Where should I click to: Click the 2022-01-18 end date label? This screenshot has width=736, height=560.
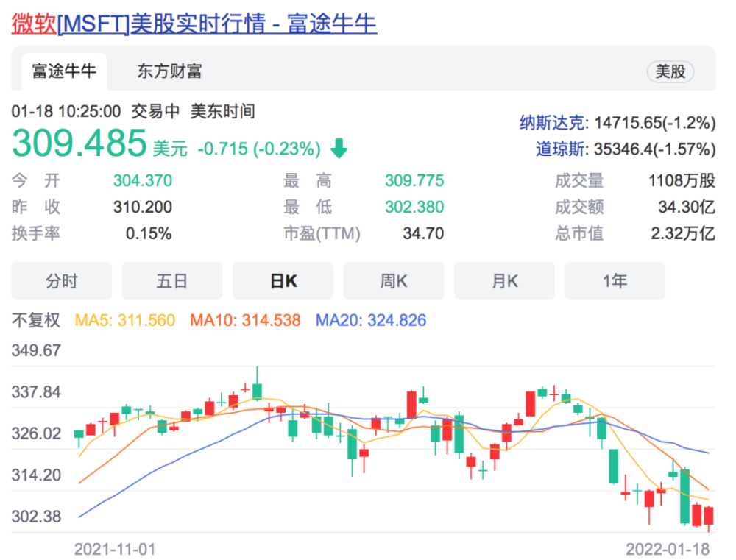[668, 549]
